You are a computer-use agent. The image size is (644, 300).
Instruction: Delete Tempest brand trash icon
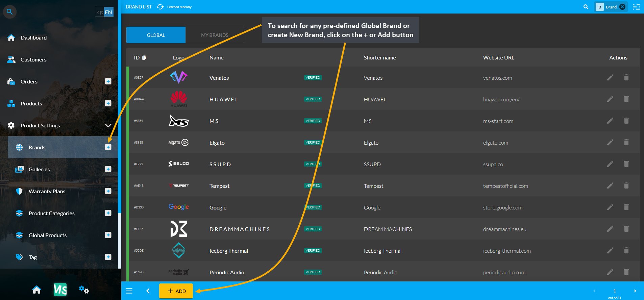[x=626, y=185]
